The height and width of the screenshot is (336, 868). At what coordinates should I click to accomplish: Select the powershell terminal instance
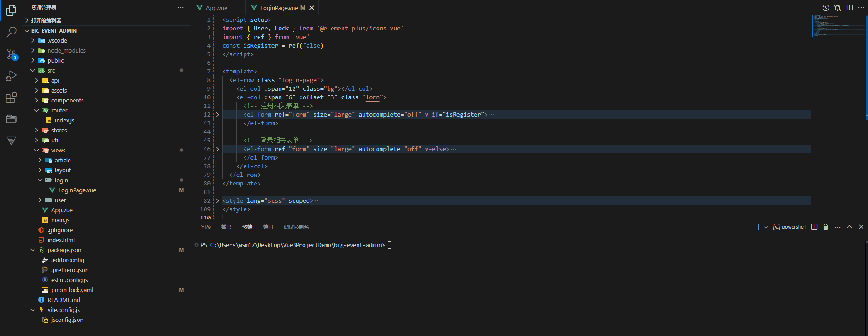(790, 227)
